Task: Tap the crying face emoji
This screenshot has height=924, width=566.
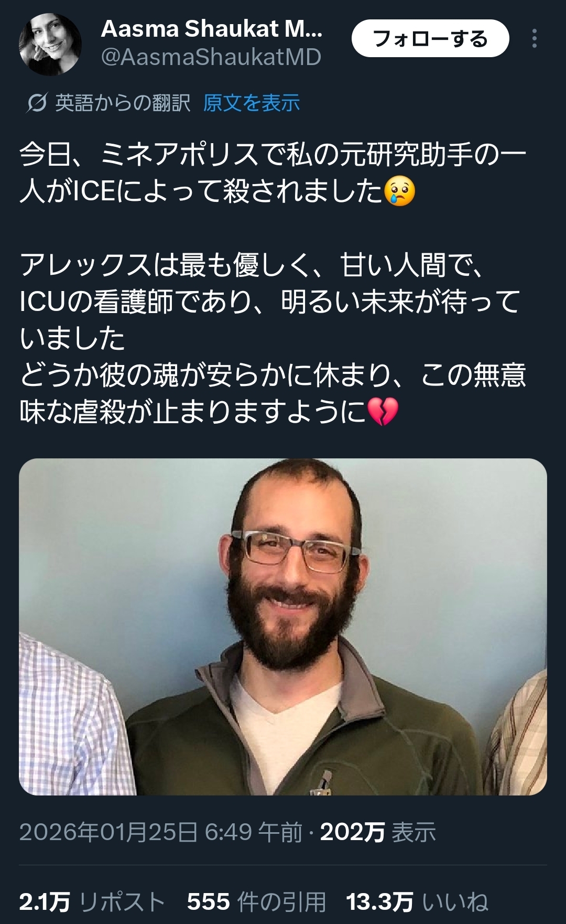Action: coord(400,191)
